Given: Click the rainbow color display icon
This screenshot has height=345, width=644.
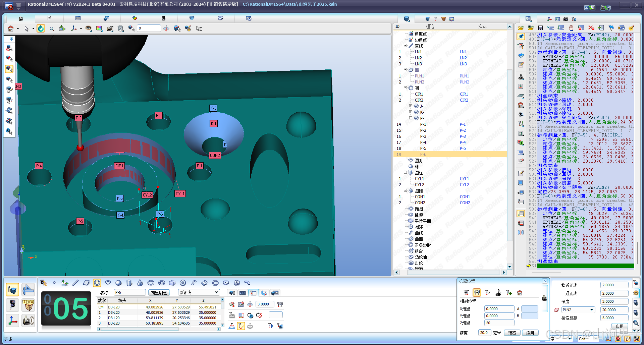Looking at the screenshot, I should [x=99, y=28].
